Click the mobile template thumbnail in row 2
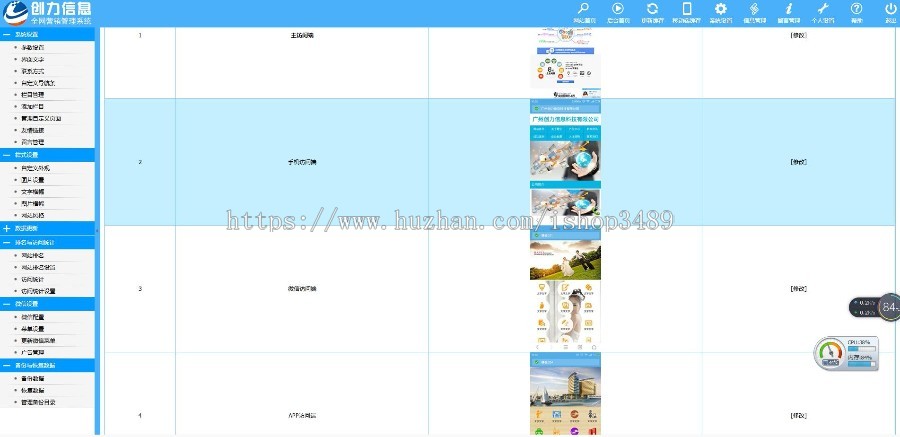Image resolution: width=900 pixels, height=437 pixels. (565, 162)
